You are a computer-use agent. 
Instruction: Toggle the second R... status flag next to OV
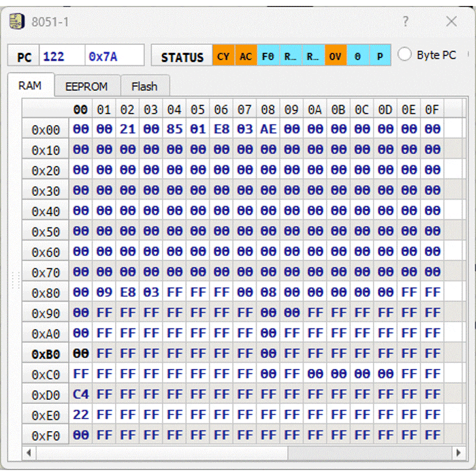(313, 56)
